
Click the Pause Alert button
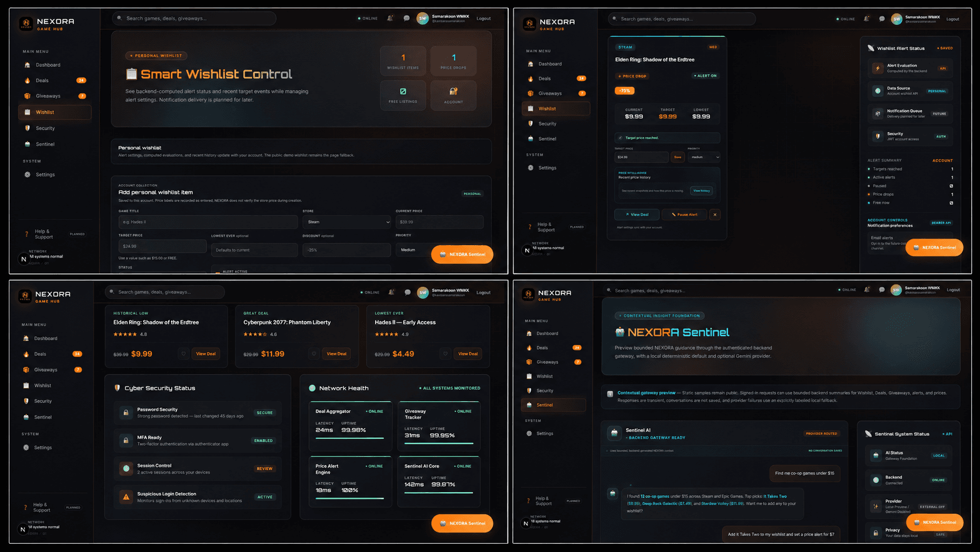pyautogui.click(x=684, y=215)
